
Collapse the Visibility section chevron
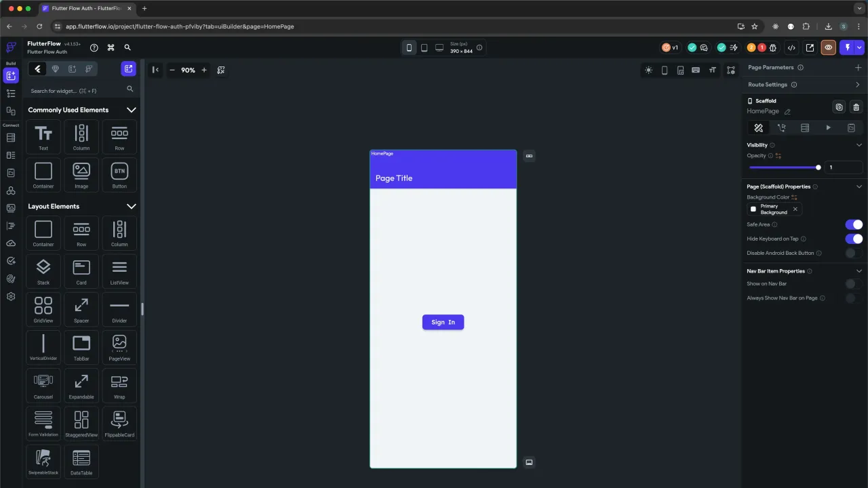click(x=859, y=145)
